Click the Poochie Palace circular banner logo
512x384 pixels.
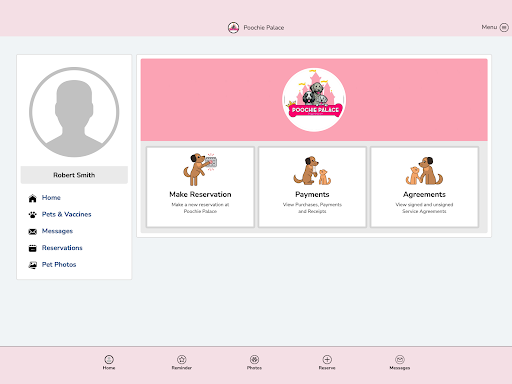[x=314, y=100]
